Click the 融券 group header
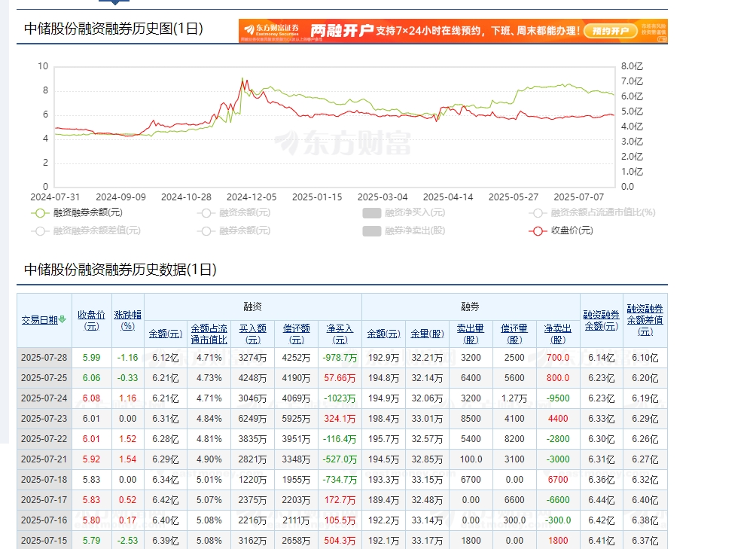756x549 pixels. (471, 307)
